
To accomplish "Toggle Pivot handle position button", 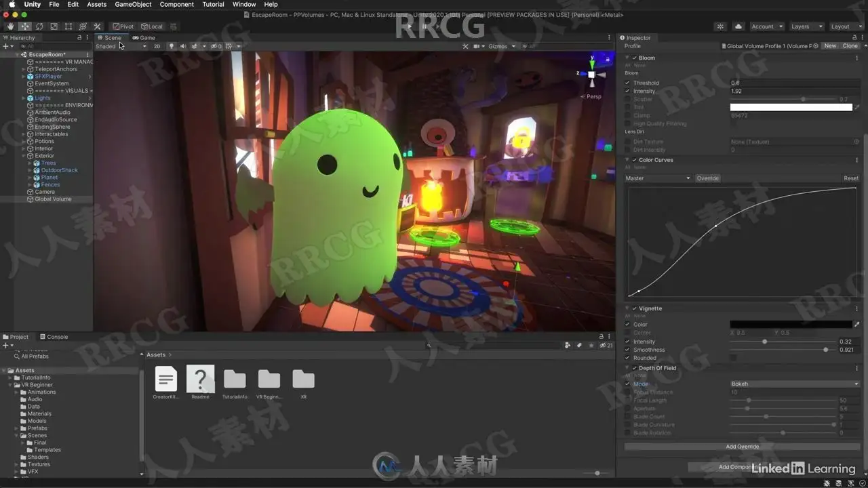I will tap(123, 26).
